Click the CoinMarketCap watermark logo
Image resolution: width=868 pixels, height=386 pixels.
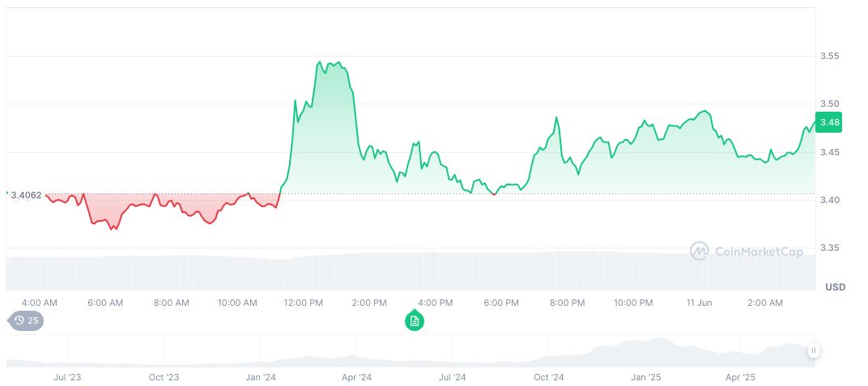[x=747, y=252]
